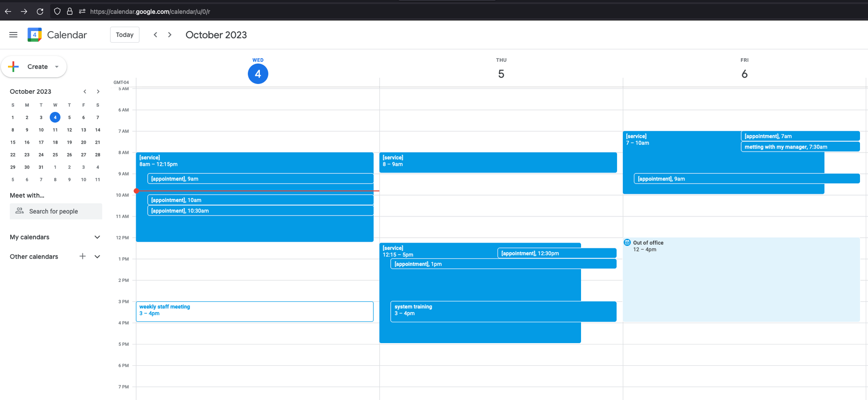Click the people icon in search field

click(20, 211)
